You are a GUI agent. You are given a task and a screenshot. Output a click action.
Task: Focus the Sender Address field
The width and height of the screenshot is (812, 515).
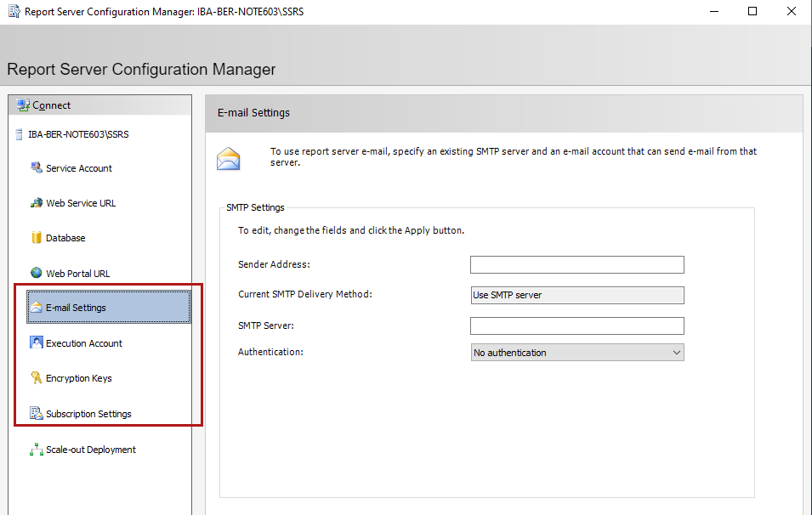[x=577, y=265]
